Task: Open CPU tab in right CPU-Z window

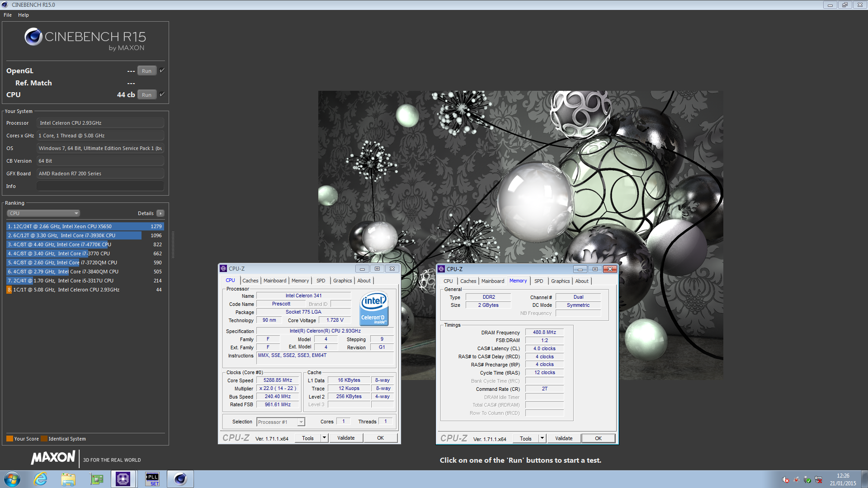Action: (448, 281)
